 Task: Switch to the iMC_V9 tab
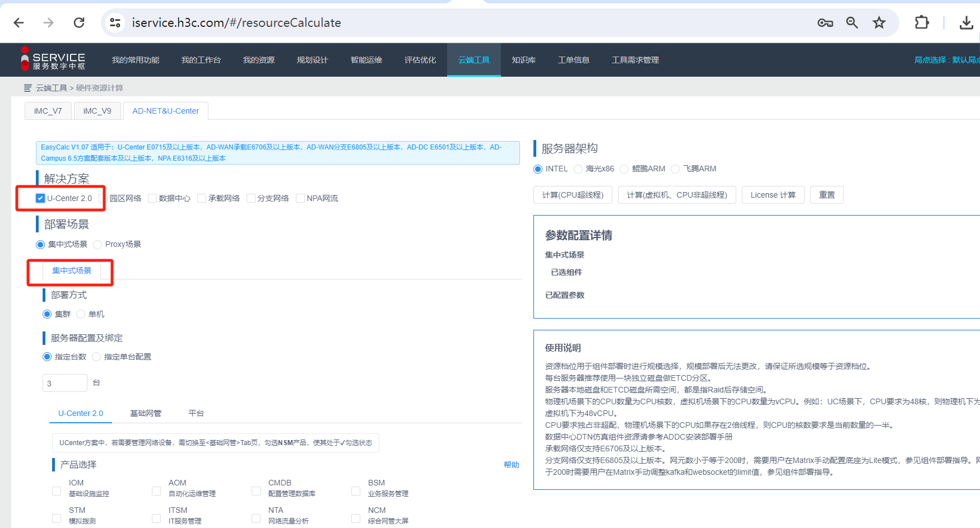click(97, 111)
